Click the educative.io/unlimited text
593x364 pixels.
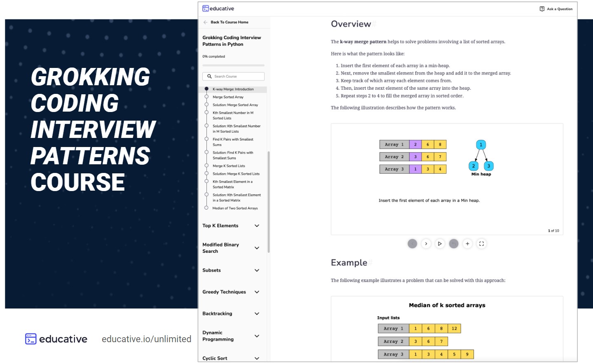pyautogui.click(x=147, y=339)
